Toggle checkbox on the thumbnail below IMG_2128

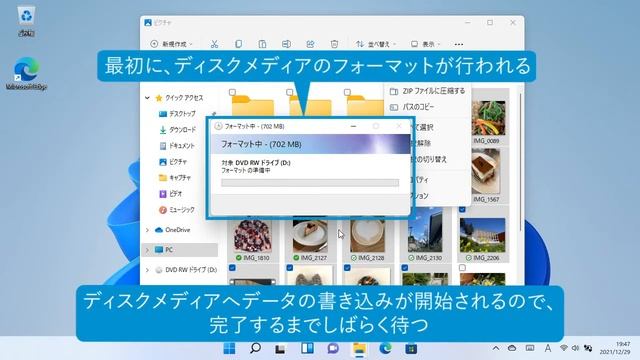pos(347,268)
